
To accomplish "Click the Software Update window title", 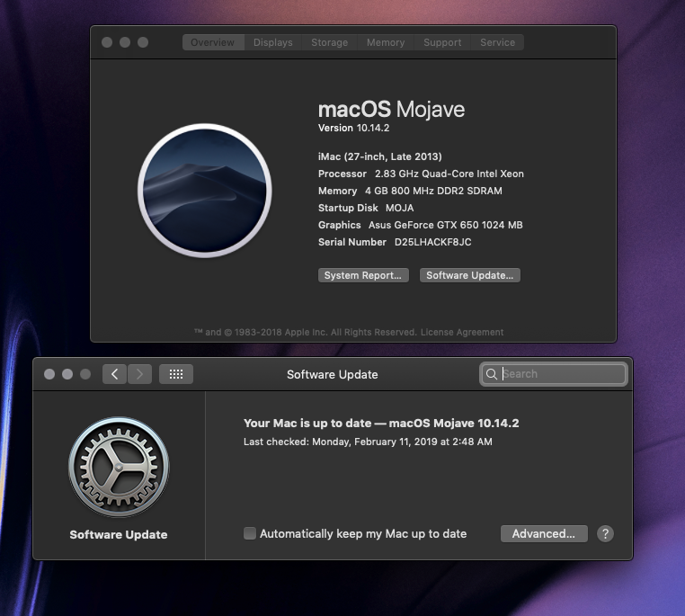I will pos(332,374).
